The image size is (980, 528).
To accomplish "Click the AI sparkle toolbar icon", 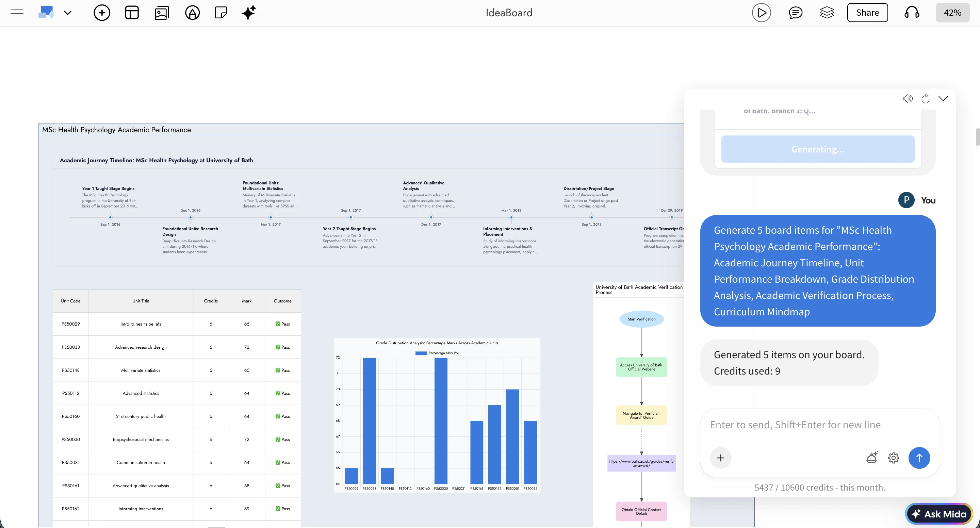I will 249,13.
